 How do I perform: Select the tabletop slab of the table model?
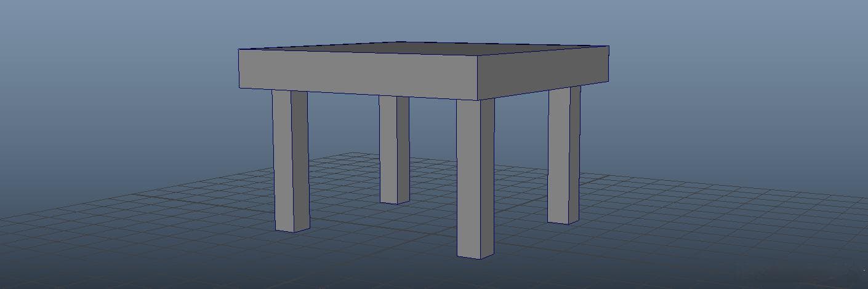(424, 71)
